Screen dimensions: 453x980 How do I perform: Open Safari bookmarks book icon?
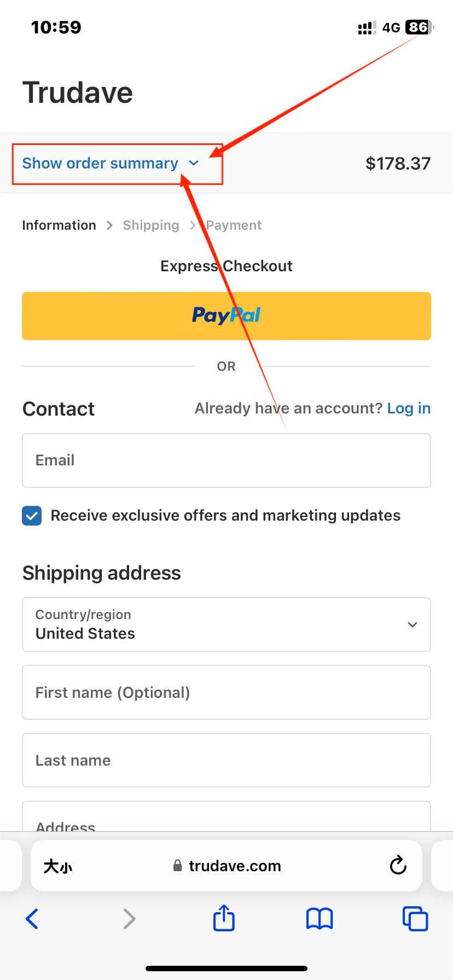point(320,919)
